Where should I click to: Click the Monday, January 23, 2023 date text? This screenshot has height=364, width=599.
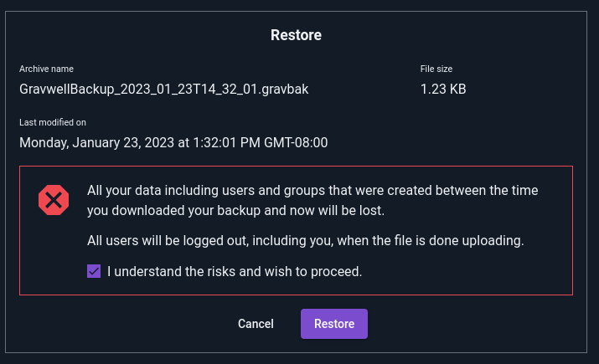pos(96,142)
